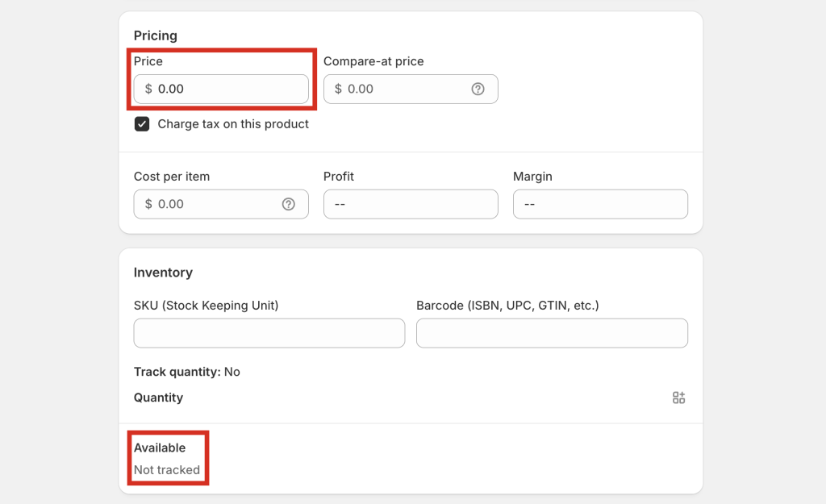Screen dimensions: 826x504
Task: Click the Inventory section heading
Action: 163,273
